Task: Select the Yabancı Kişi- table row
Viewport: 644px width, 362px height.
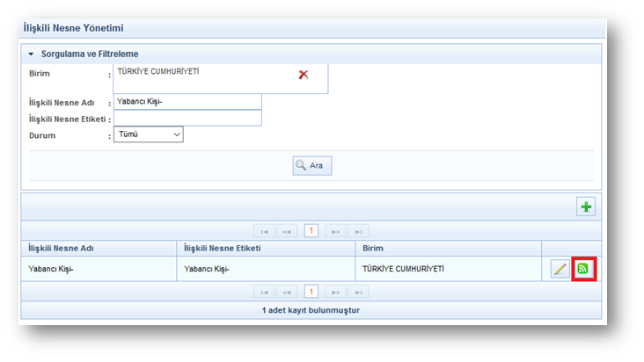Action: click(x=264, y=269)
